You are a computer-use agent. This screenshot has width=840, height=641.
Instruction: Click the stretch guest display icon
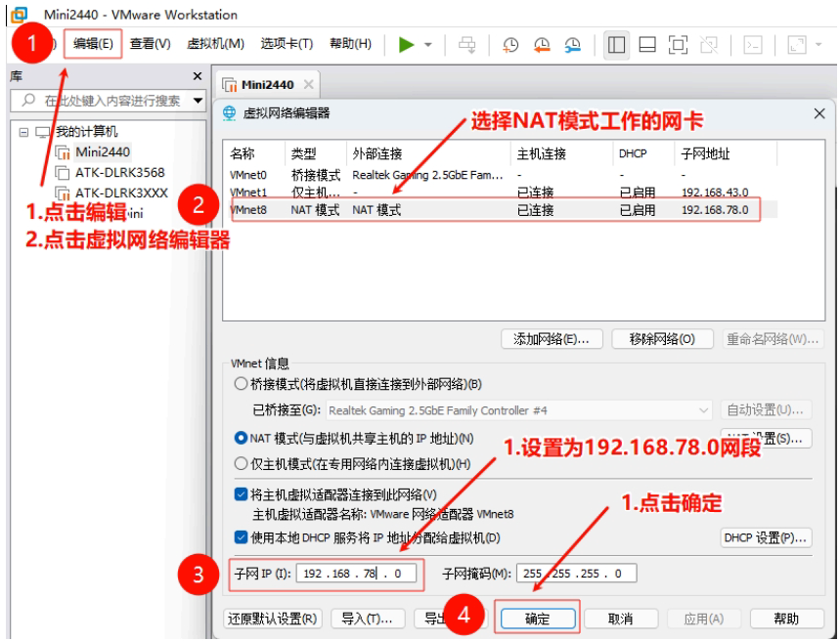tap(797, 45)
